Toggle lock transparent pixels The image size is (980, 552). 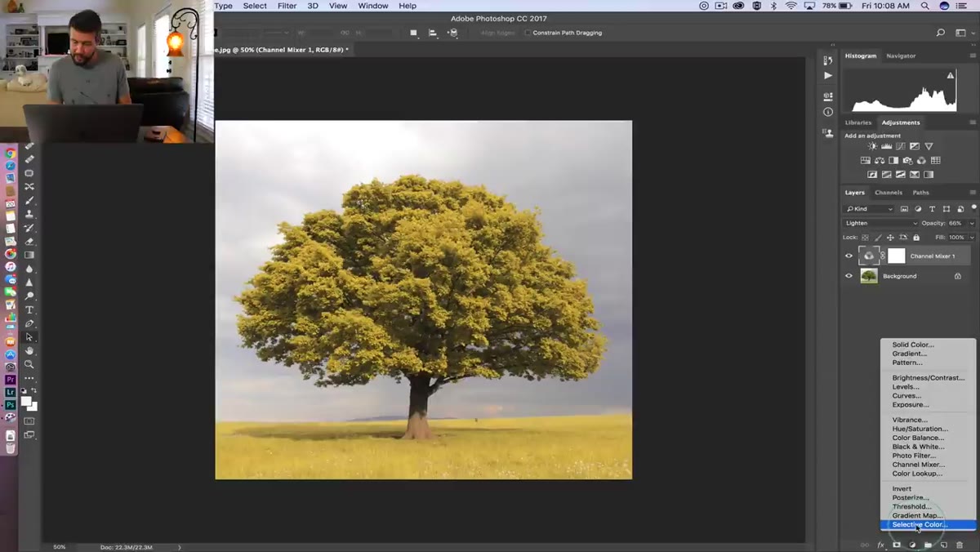865,238
